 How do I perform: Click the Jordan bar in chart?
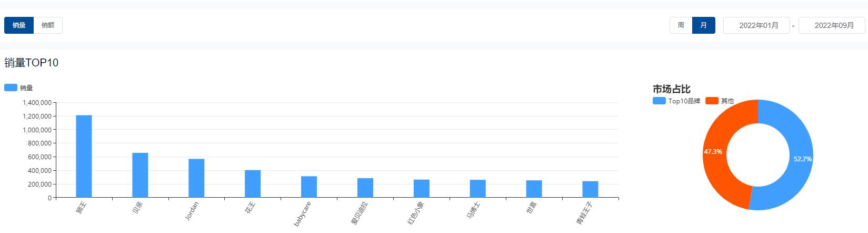(196, 178)
